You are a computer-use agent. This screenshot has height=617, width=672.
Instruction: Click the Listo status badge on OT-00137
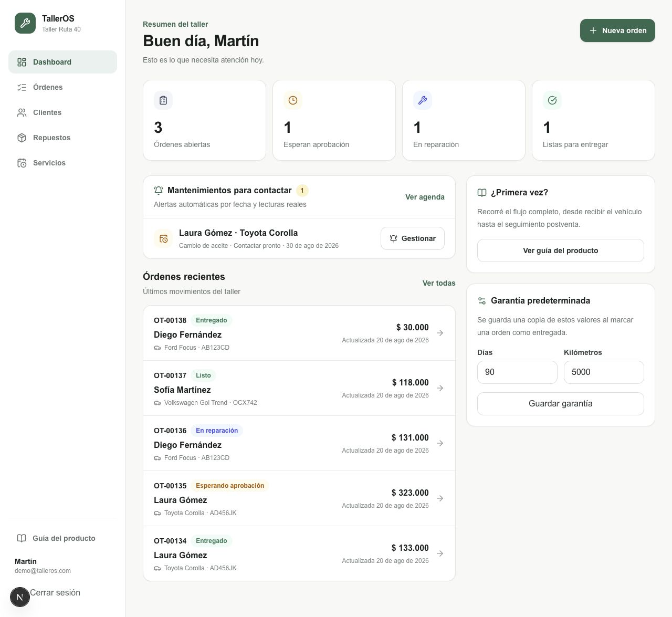203,375
